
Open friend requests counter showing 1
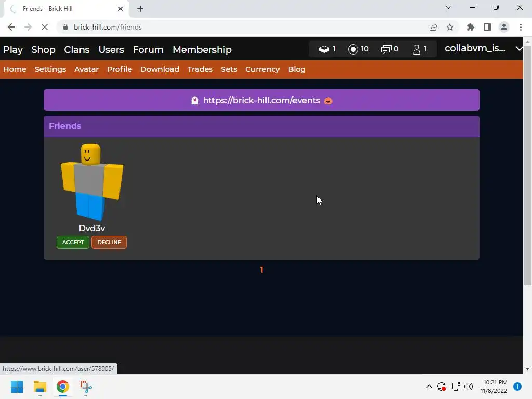pos(420,49)
